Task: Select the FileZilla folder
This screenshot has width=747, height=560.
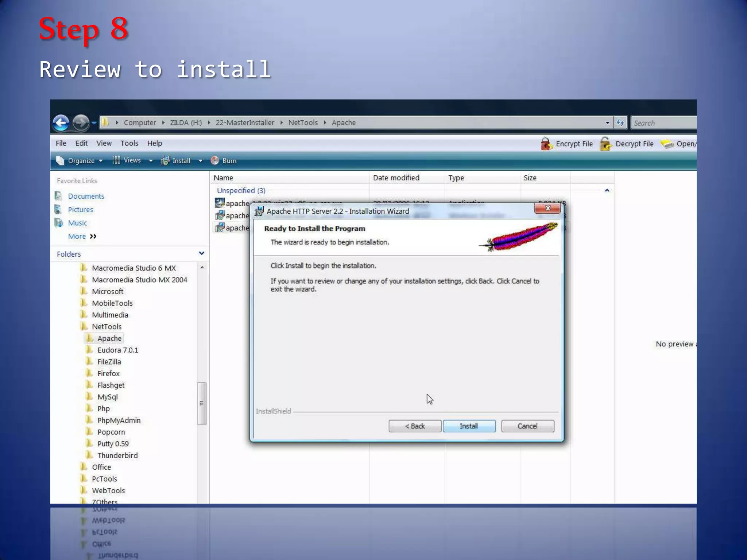Action: [109, 362]
